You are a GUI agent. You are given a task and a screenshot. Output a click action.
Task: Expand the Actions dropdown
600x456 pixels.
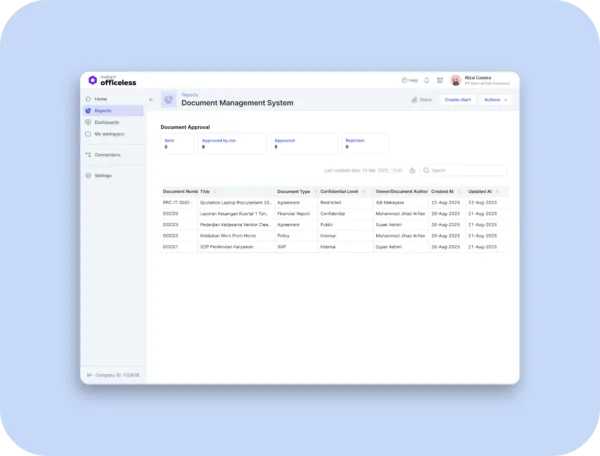pyautogui.click(x=496, y=100)
